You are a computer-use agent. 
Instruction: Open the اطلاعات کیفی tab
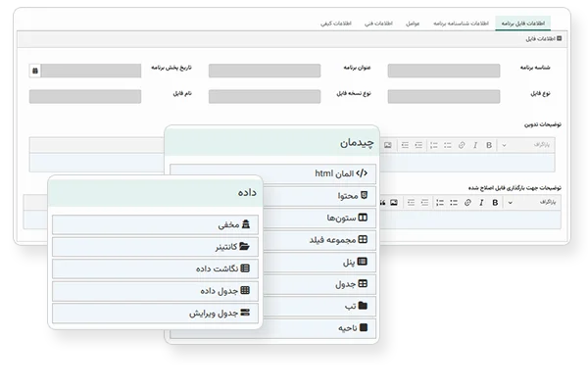(x=336, y=24)
